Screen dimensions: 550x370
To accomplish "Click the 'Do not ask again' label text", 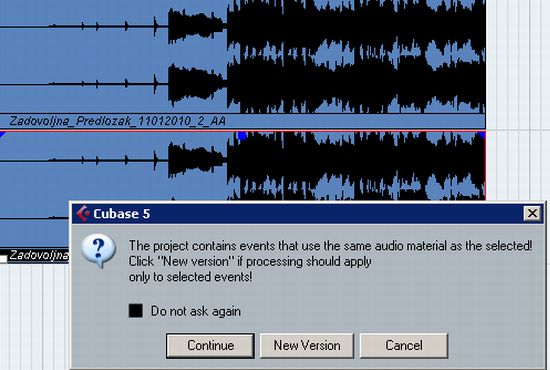I will click(196, 311).
